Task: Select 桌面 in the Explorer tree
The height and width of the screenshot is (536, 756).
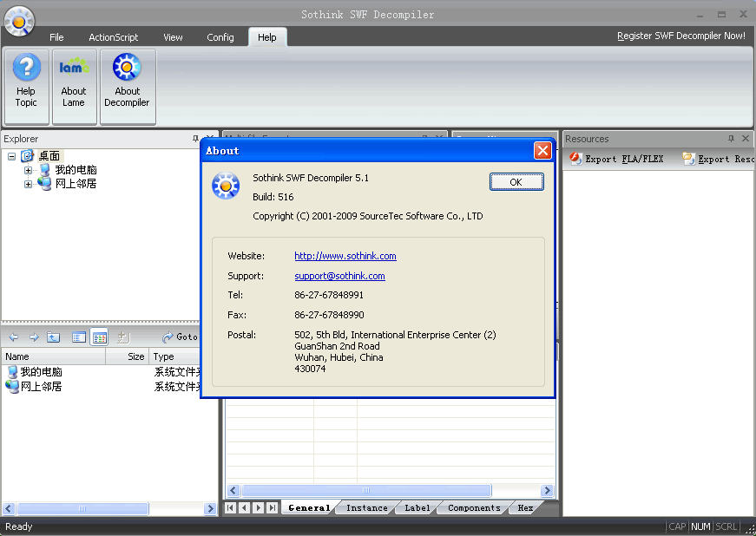Action: pos(49,156)
